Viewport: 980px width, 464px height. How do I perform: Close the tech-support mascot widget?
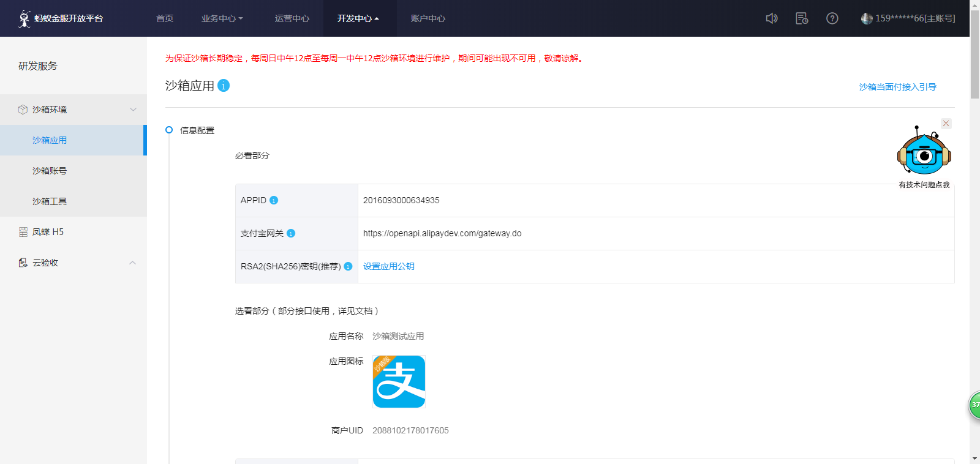click(x=946, y=124)
